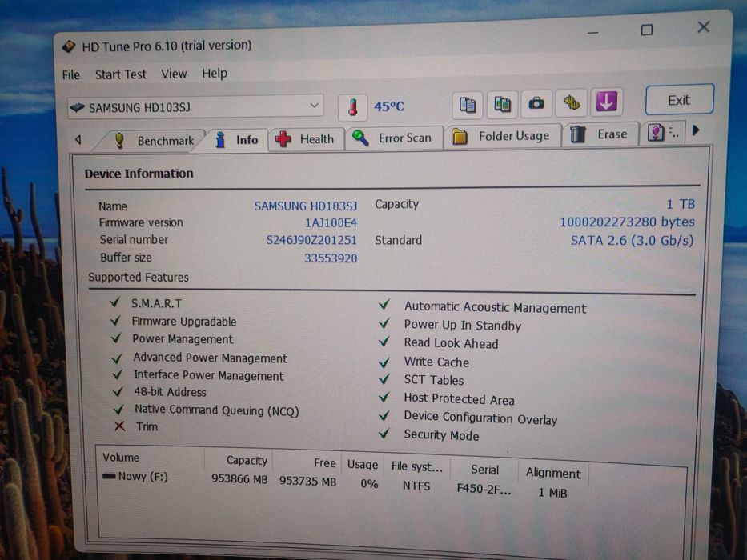Click the Alignment column header
Screen dimensions: 747x560
pos(553,473)
